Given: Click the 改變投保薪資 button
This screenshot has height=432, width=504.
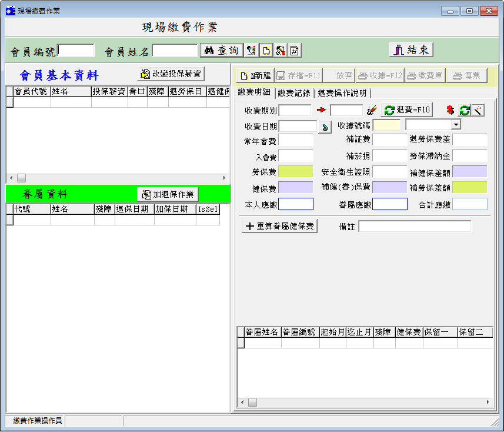Looking at the screenshot, I should pos(171,74).
